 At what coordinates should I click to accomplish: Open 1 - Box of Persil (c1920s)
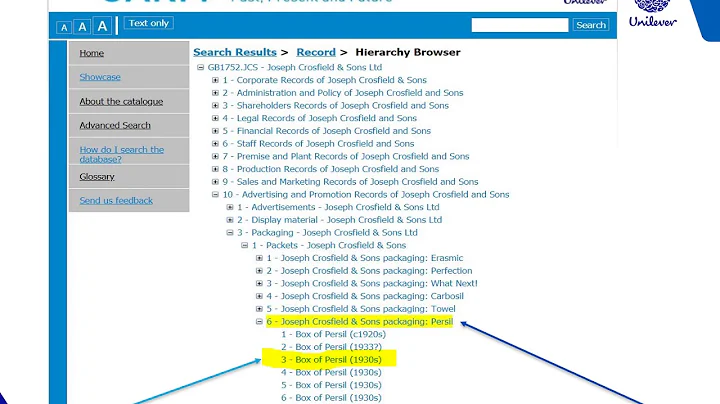tap(333, 334)
